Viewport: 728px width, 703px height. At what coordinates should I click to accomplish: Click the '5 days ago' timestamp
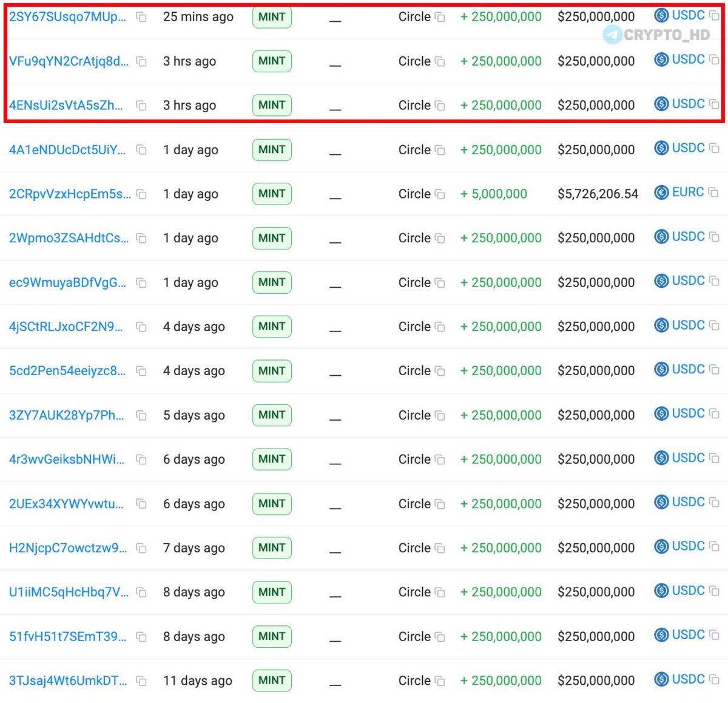point(194,416)
